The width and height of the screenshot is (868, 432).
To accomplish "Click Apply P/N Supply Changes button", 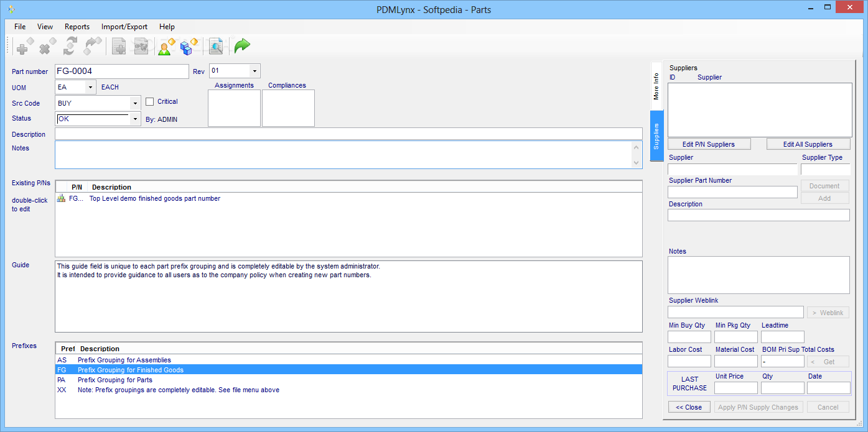I will (x=758, y=407).
